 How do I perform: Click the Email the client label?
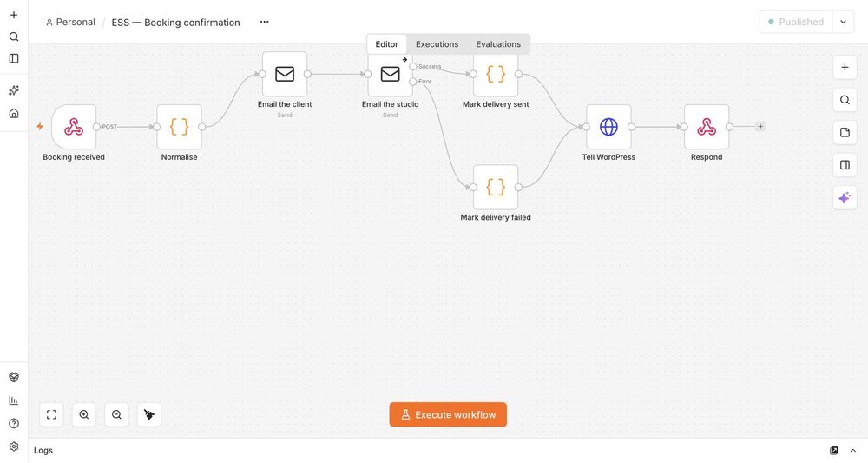285,104
